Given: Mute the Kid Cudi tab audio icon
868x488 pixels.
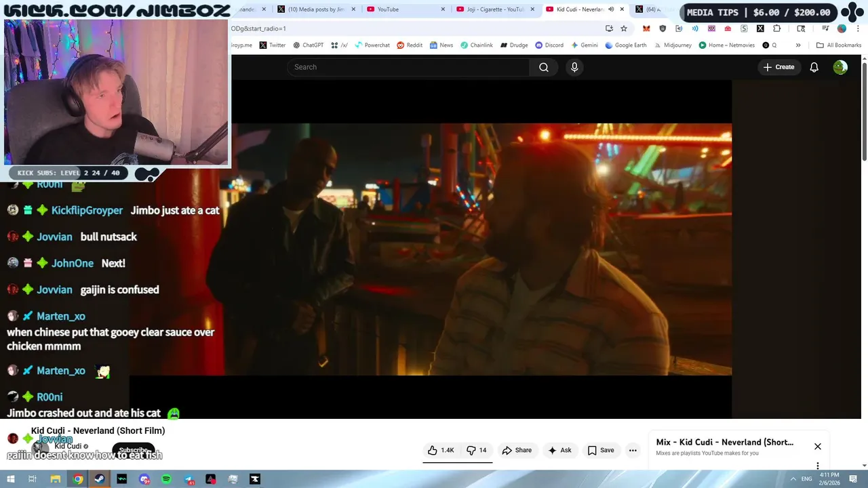Looking at the screenshot, I should (x=611, y=9).
